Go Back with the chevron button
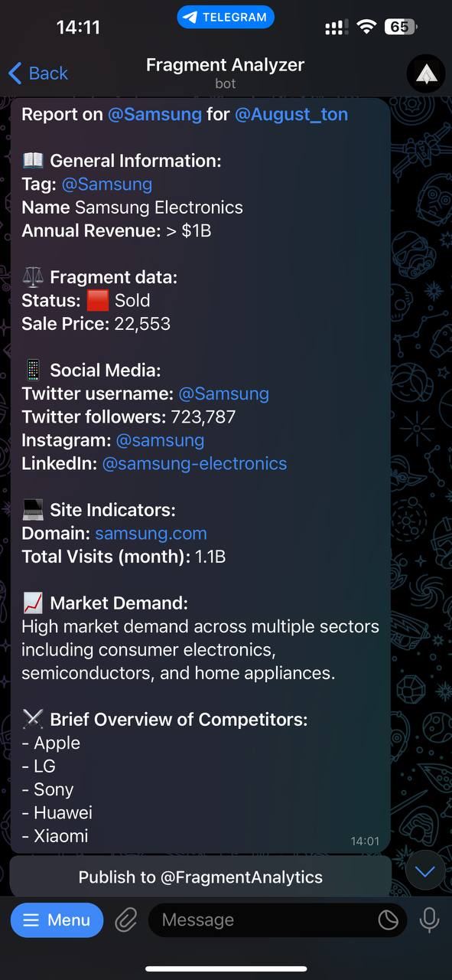The image size is (452, 980). coord(37,73)
